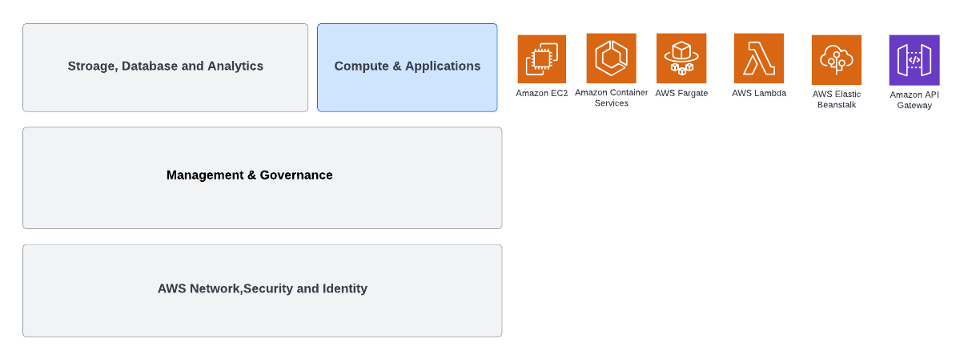Click the AWS Lambda icon

pos(759,58)
